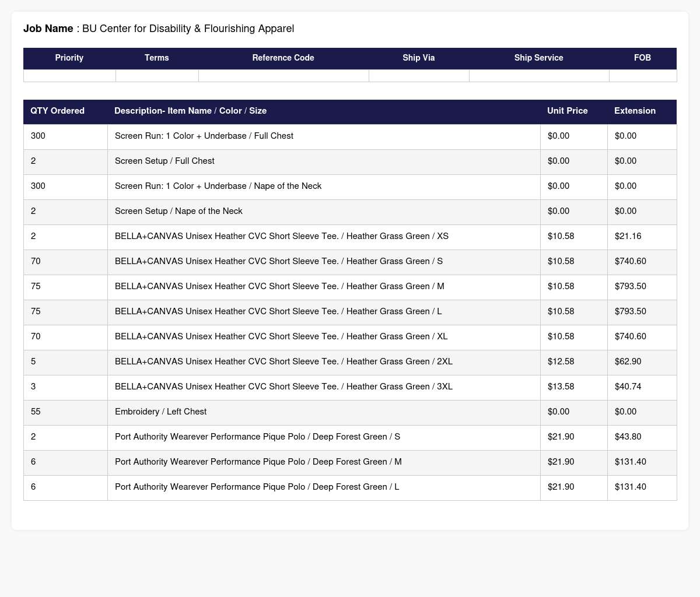Select the Heather Grass Green / 3XL tee row

click(350, 387)
